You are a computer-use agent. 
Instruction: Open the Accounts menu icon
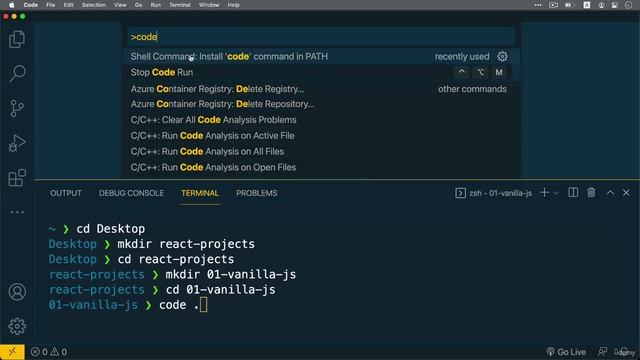click(17, 292)
